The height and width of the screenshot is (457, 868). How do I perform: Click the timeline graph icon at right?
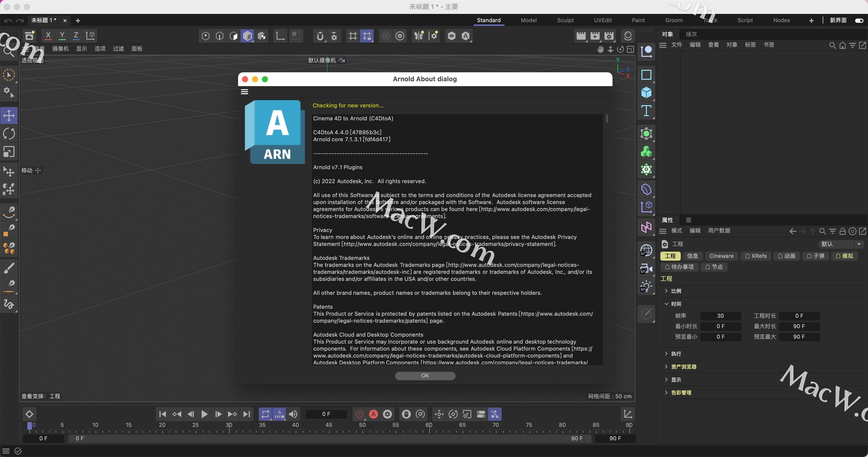point(628,414)
